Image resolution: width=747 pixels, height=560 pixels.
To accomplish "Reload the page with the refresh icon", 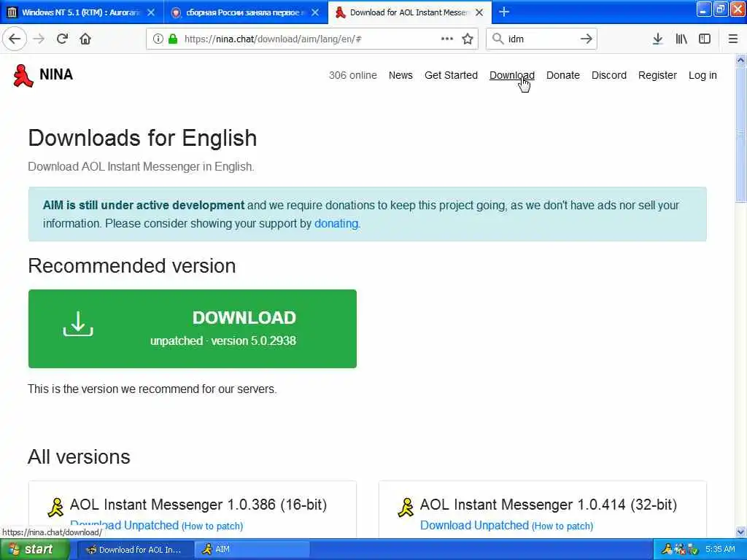I will [x=63, y=39].
